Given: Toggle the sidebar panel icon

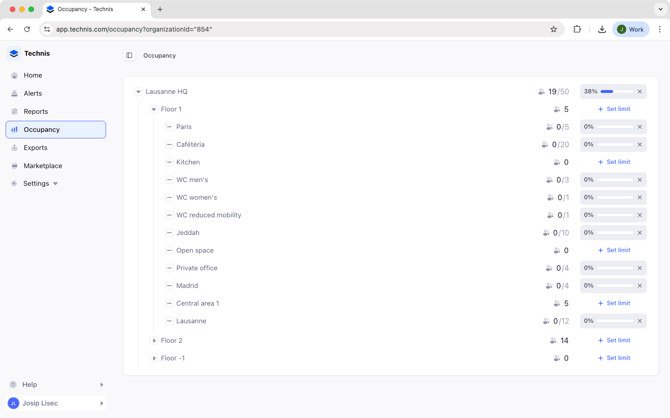Looking at the screenshot, I should click(129, 56).
